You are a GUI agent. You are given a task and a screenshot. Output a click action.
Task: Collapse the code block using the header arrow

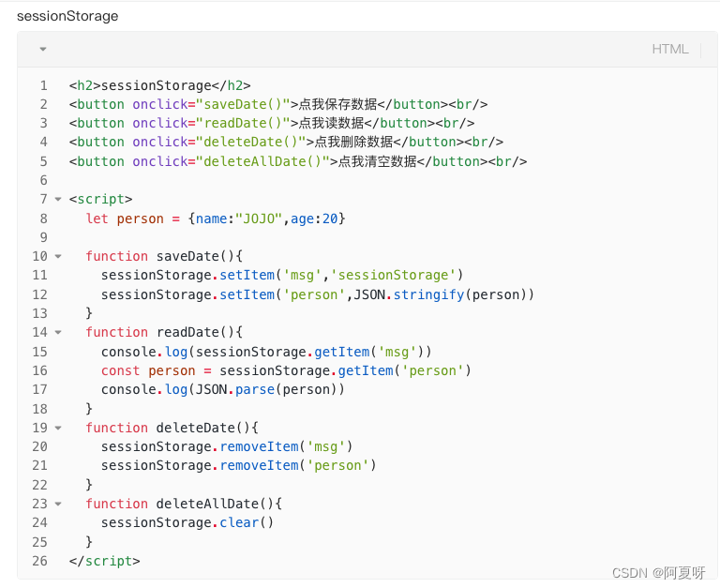click(43, 50)
